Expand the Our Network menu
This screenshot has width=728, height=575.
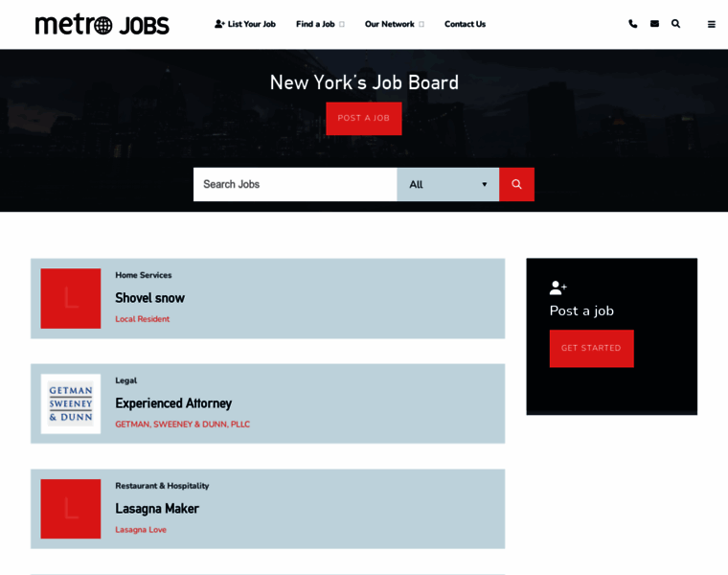click(394, 24)
